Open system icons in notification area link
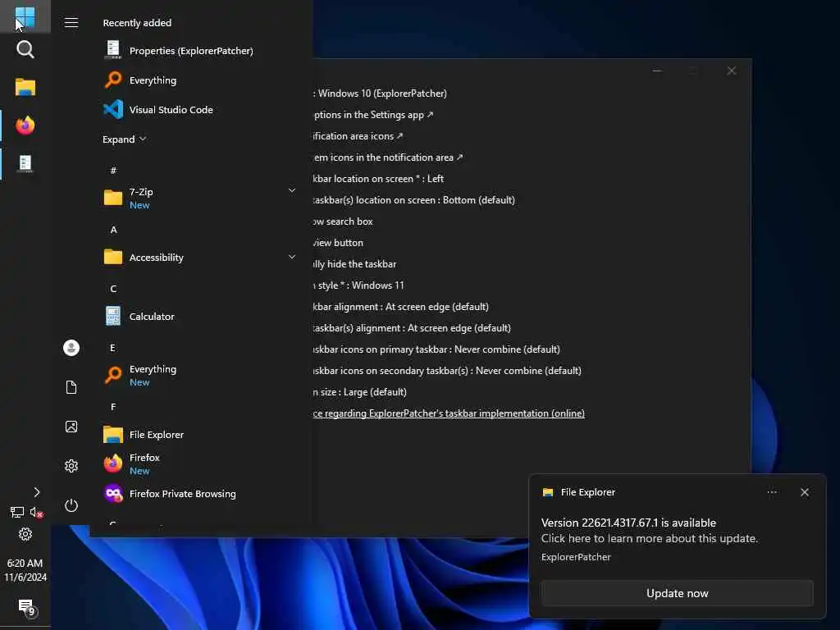Image resolution: width=840 pixels, height=630 pixels. click(388, 157)
